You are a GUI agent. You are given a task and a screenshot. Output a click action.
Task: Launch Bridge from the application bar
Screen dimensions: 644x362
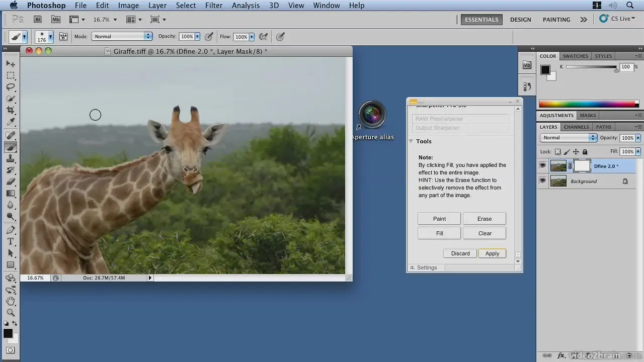(38, 20)
